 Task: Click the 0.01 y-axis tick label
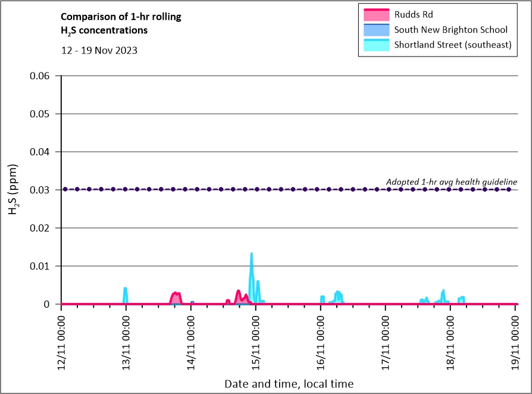pyautogui.click(x=42, y=266)
